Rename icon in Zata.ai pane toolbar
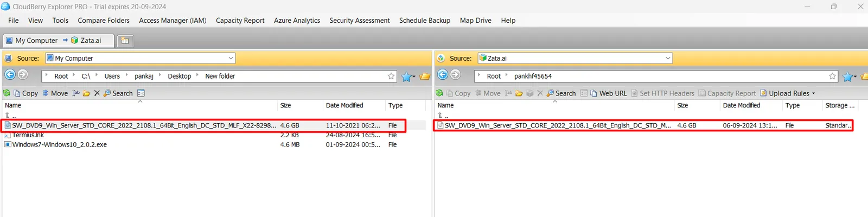The height and width of the screenshot is (217, 868). click(509, 93)
